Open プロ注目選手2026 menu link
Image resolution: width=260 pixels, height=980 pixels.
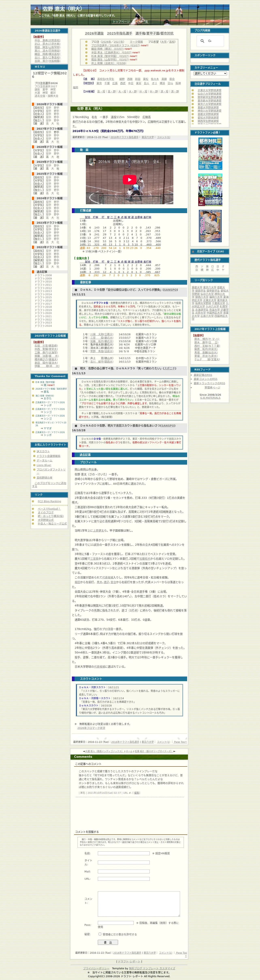click(46, 83)
